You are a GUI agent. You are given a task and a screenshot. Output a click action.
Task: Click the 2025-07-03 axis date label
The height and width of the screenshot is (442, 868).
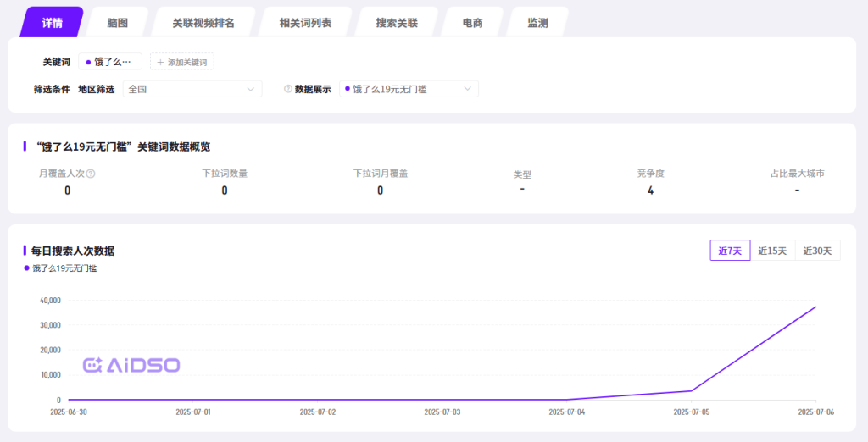pyautogui.click(x=442, y=412)
